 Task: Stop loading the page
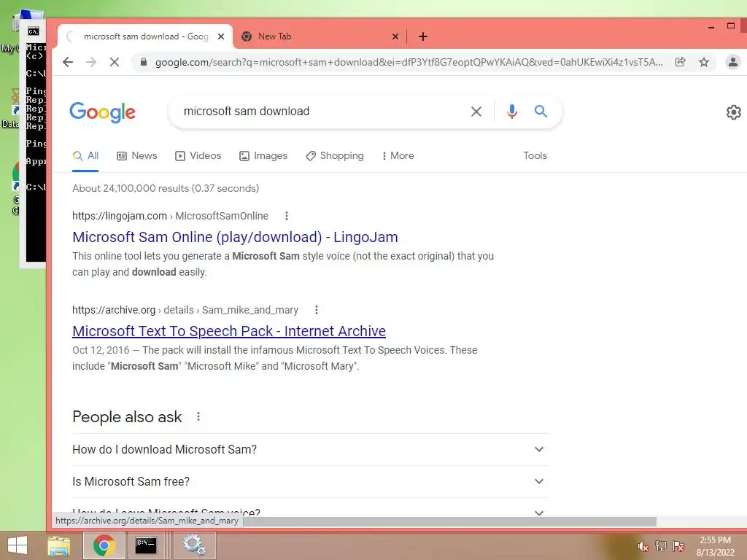point(115,62)
